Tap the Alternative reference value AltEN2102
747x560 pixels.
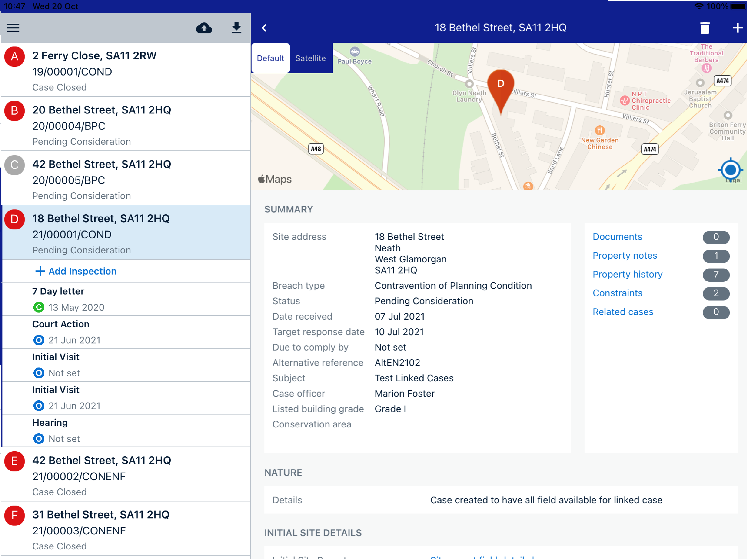click(x=397, y=363)
